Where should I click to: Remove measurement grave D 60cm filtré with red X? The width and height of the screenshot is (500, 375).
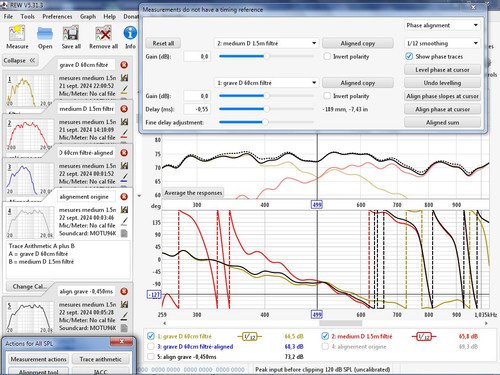click(x=124, y=65)
